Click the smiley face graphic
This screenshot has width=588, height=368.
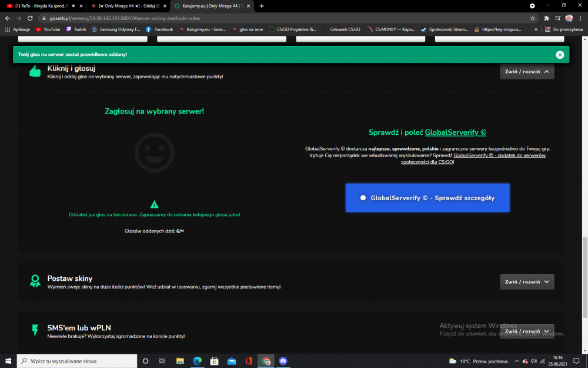click(x=155, y=152)
